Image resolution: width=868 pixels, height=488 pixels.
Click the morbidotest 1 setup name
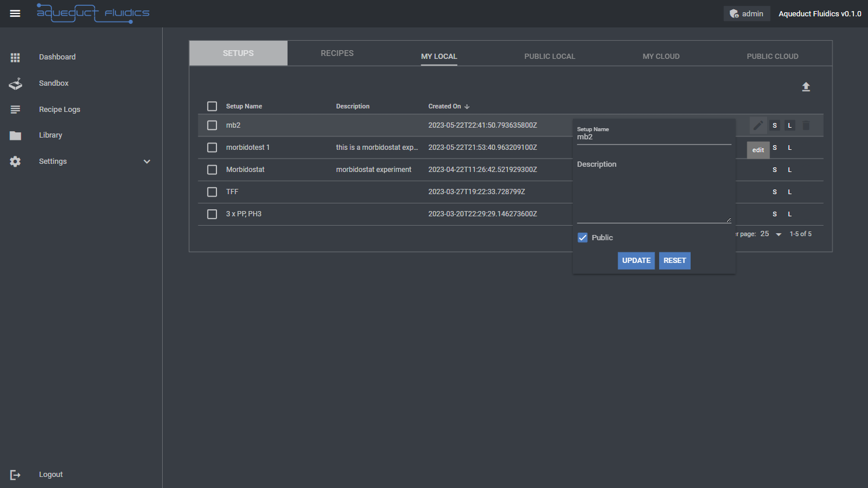pyautogui.click(x=248, y=148)
